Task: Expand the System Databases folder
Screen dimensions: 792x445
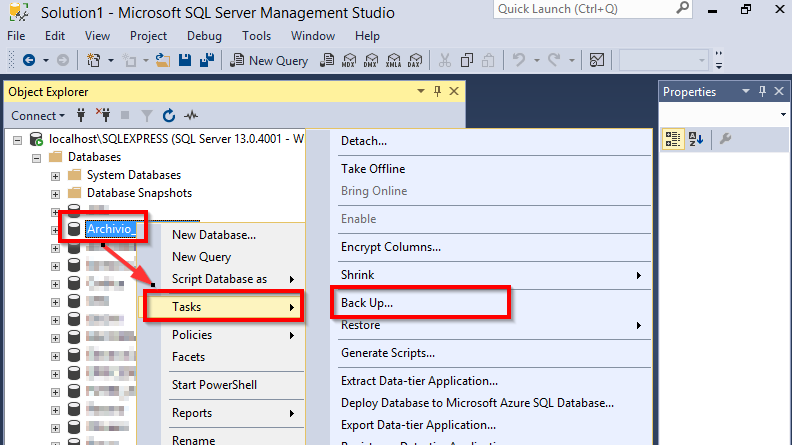Action: click(55, 176)
